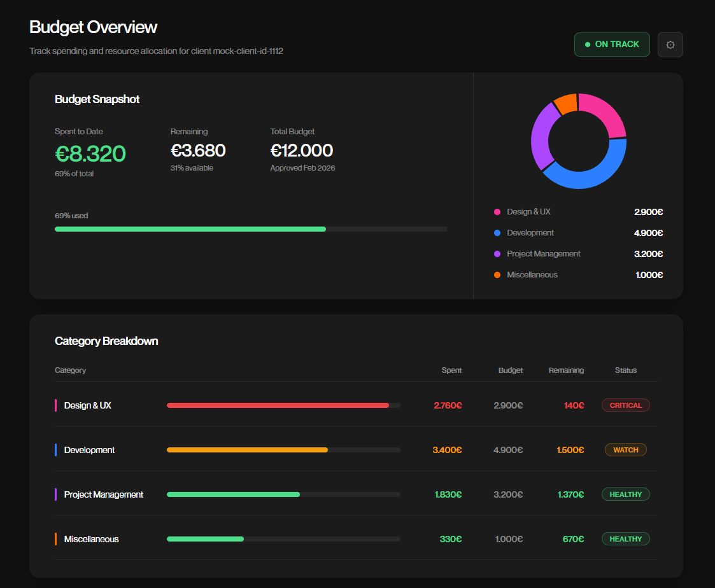Click the purple Project Management legend dot

497,253
